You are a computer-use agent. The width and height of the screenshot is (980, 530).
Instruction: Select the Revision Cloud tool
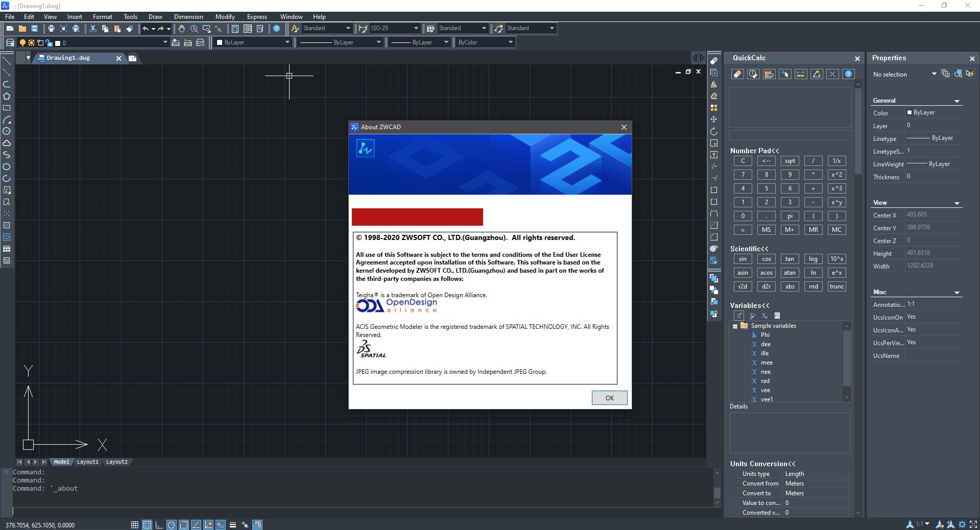click(7, 143)
